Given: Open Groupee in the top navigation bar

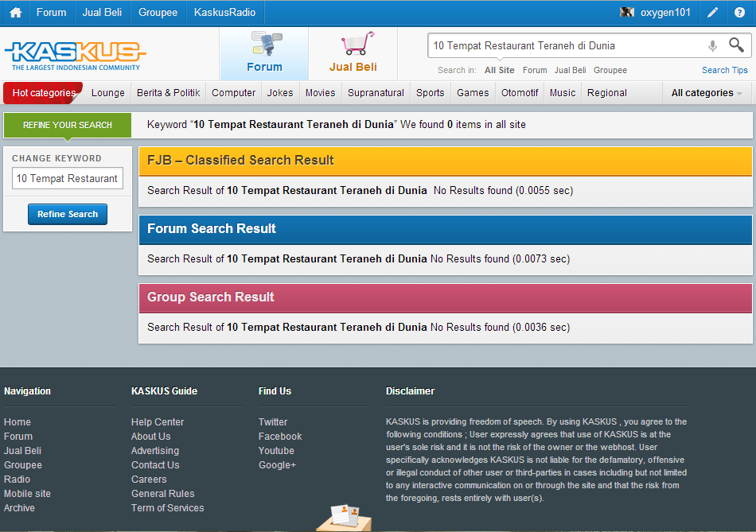Looking at the screenshot, I should (158, 13).
